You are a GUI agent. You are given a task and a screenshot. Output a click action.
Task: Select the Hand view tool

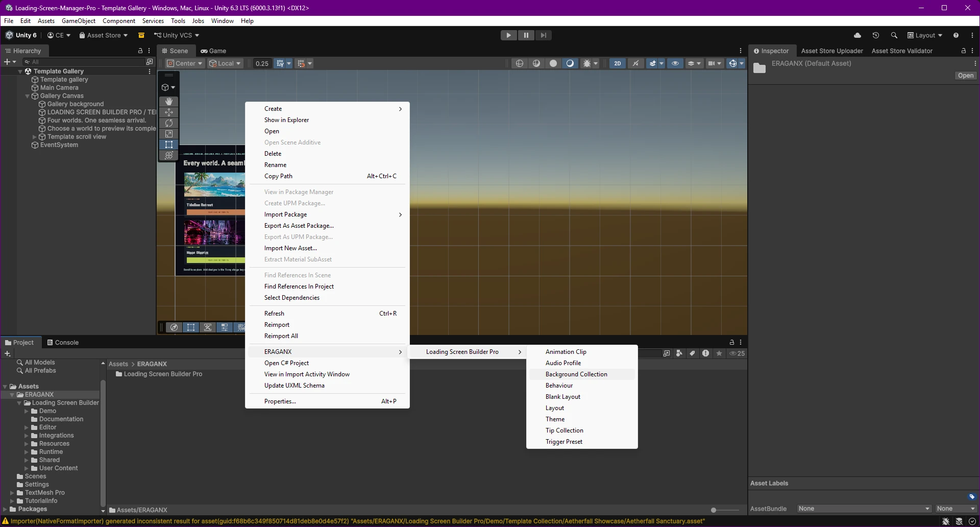click(x=169, y=102)
